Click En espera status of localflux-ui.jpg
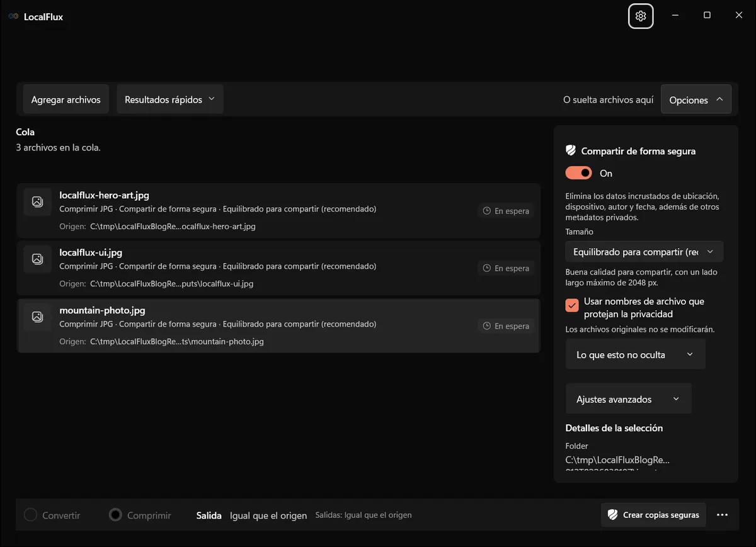The image size is (756, 547). (506, 268)
